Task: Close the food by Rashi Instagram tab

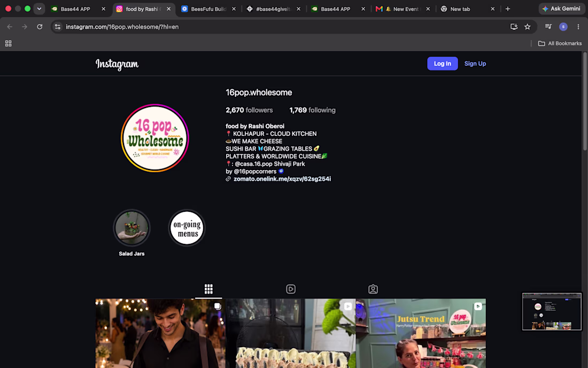Action: (169, 9)
